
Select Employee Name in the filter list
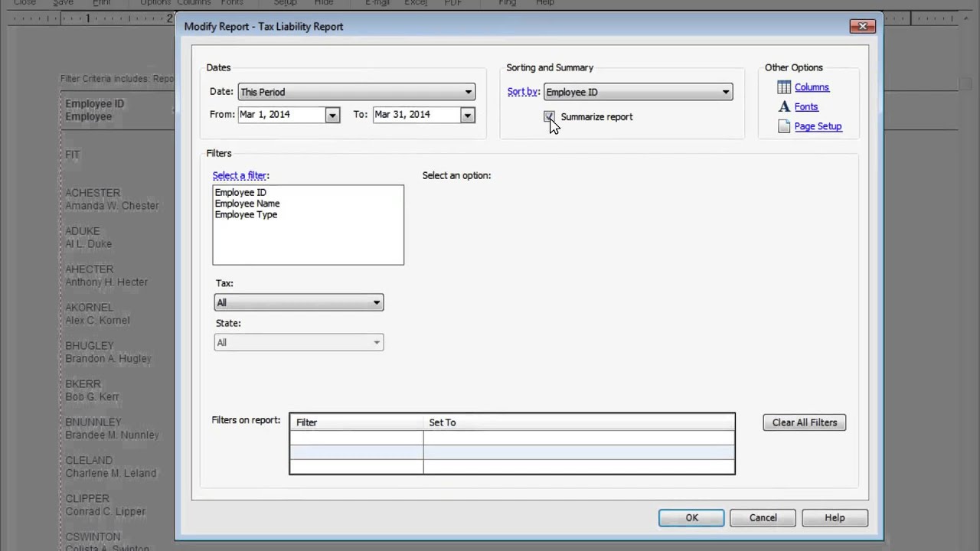247,204
